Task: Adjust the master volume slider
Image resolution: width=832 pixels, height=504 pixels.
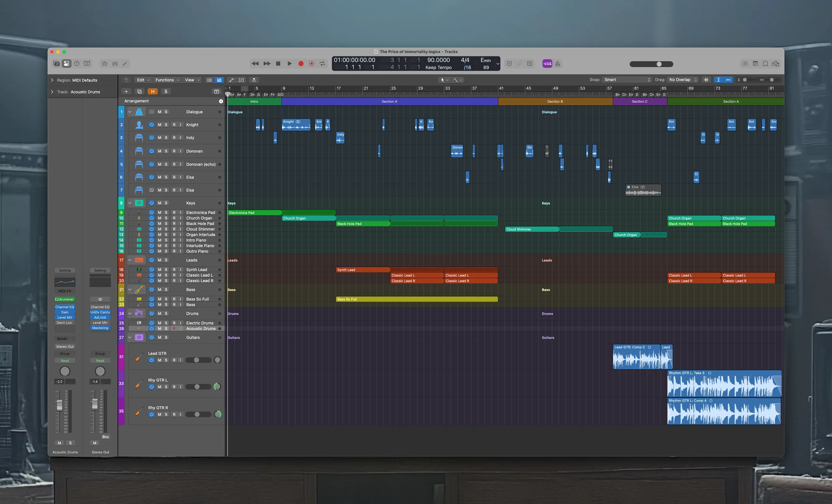Action: [659, 64]
